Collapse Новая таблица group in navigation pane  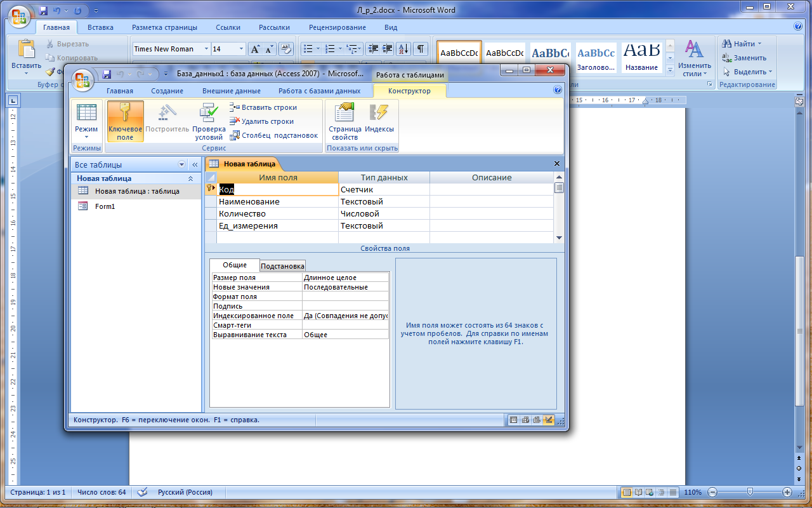(x=191, y=179)
